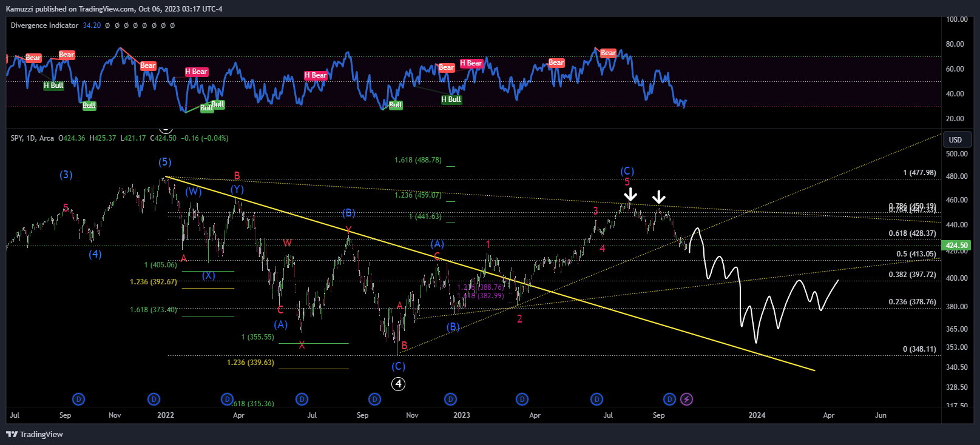Viewport: 980px width, 445px height.
Task: Click the 0.236 (378.76) retracement label
Action: (x=913, y=302)
